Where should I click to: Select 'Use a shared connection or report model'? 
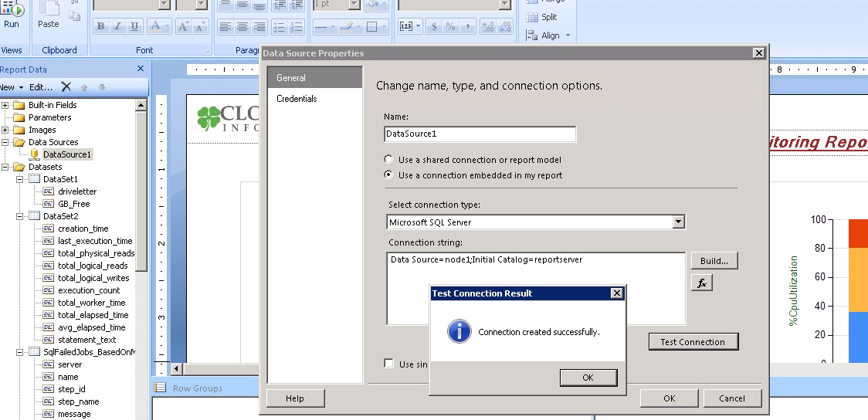point(388,160)
